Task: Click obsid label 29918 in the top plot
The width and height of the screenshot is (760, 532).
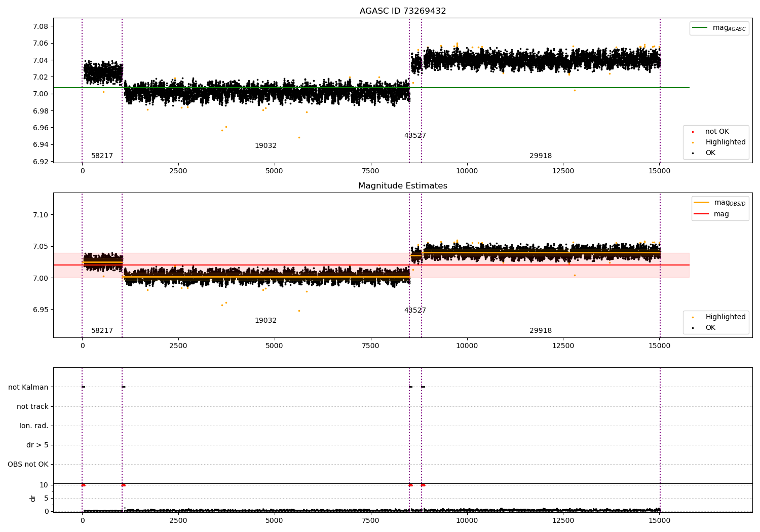Action: coord(541,156)
